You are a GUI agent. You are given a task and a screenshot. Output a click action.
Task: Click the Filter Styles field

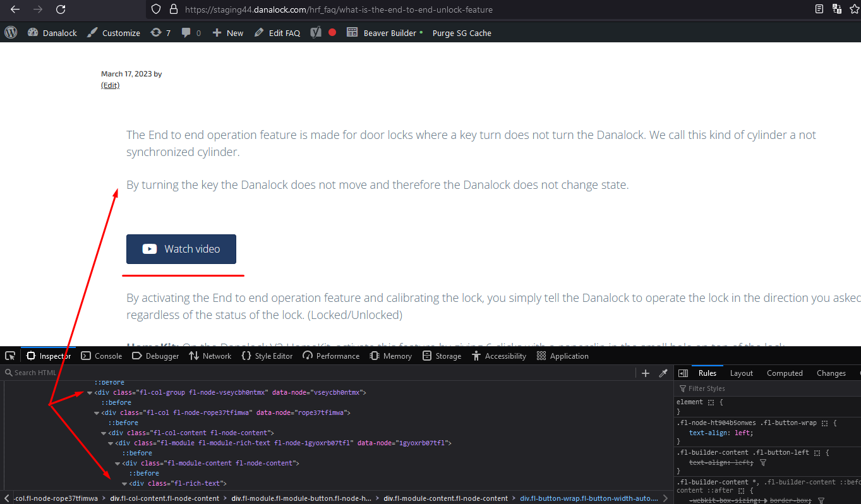(768, 388)
